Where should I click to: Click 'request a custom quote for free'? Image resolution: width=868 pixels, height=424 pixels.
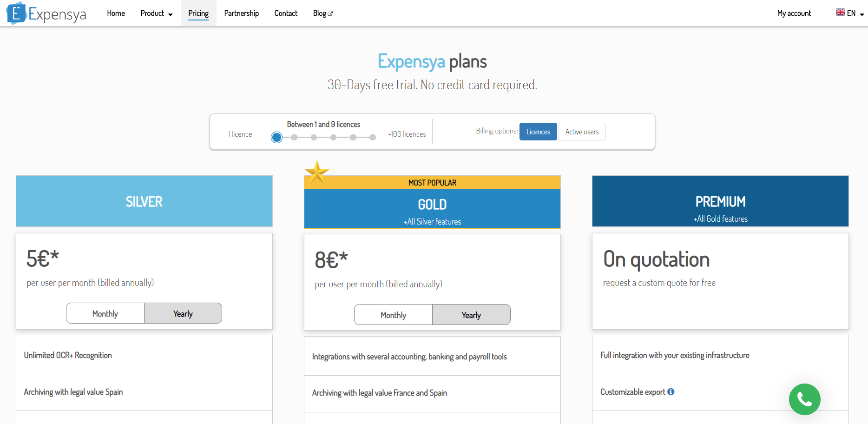click(x=659, y=283)
